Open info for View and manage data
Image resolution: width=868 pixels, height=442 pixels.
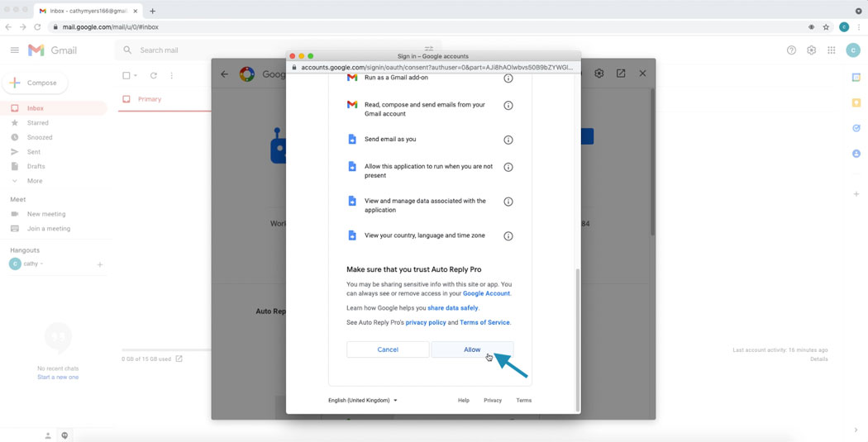pyautogui.click(x=508, y=202)
